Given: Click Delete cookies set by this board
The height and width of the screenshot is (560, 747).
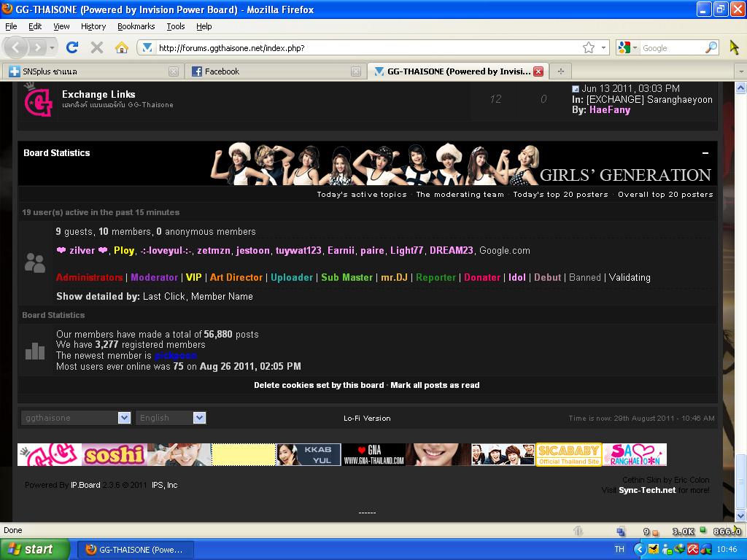Looking at the screenshot, I should pos(319,385).
